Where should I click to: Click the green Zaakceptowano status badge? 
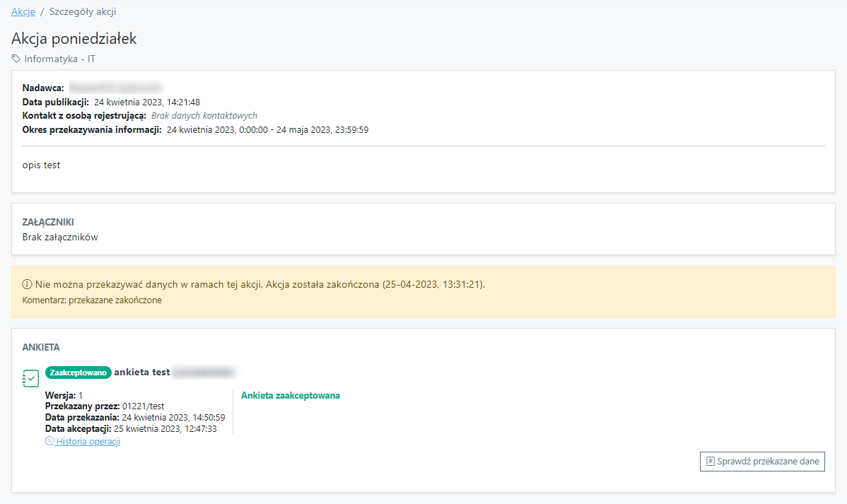click(78, 372)
